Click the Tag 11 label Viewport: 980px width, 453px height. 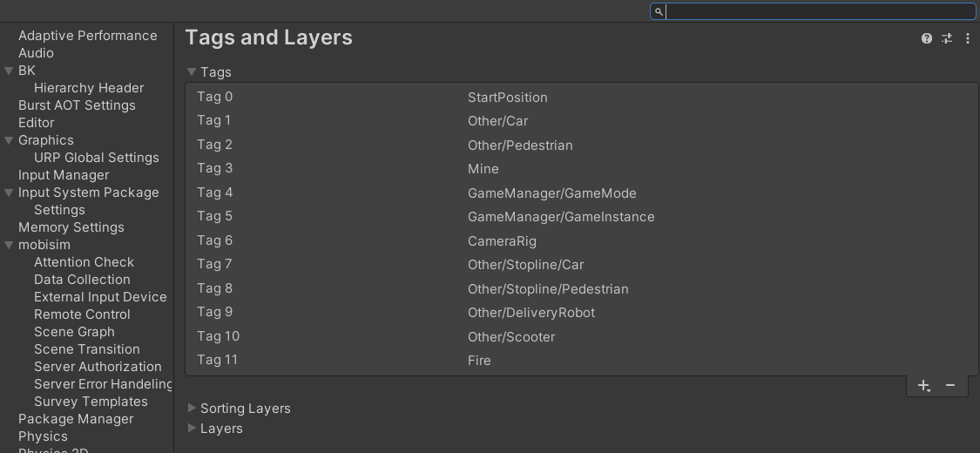[x=217, y=360]
